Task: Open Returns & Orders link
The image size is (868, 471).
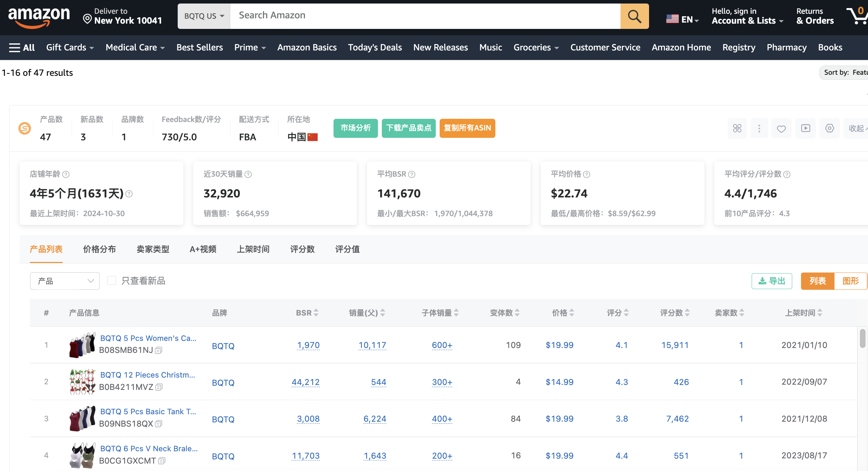Action: (815, 16)
